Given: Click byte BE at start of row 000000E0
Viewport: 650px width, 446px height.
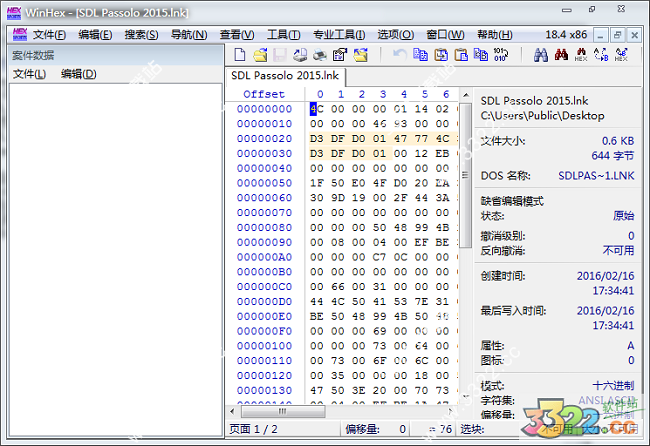Looking at the screenshot, I should tap(317, 316).
